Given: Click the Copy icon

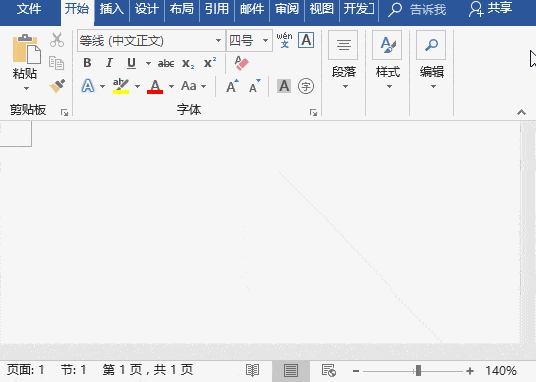Looking at the screenshot, I should coord(56,63).
